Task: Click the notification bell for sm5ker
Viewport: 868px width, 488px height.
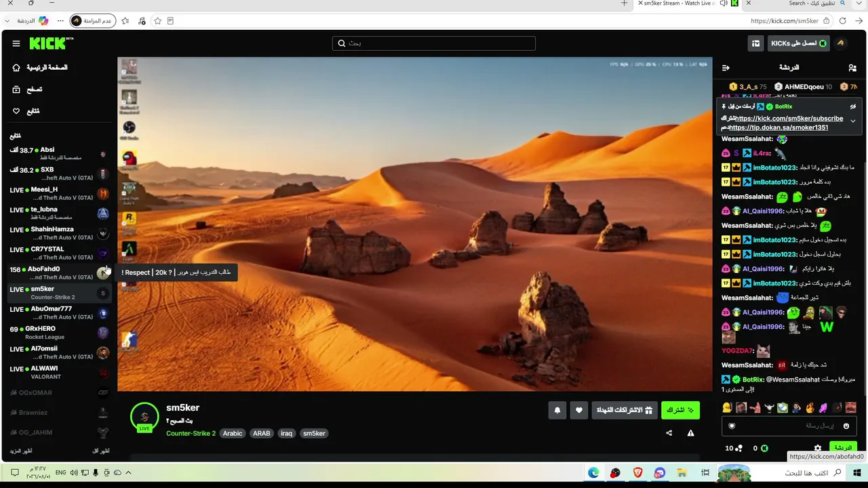Action: 557,410
